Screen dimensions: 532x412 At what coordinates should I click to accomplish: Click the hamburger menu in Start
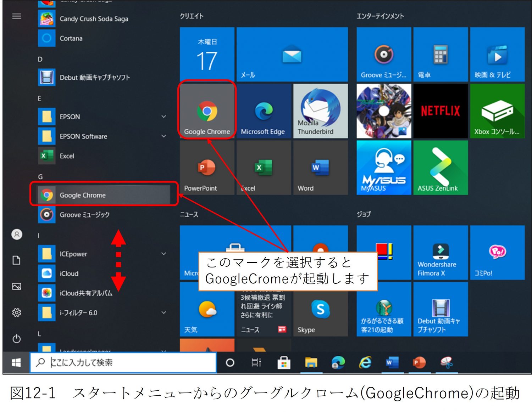(x=17, y=16)
